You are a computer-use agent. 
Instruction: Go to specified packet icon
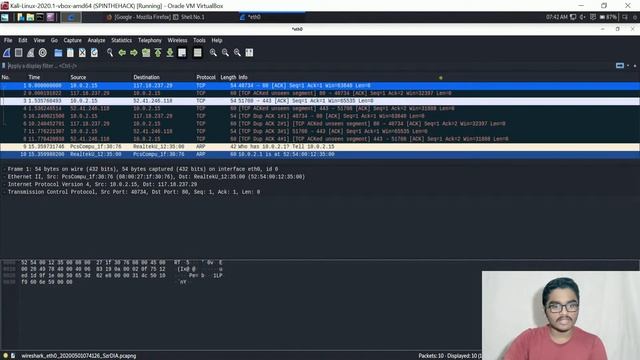click(146, 53)
